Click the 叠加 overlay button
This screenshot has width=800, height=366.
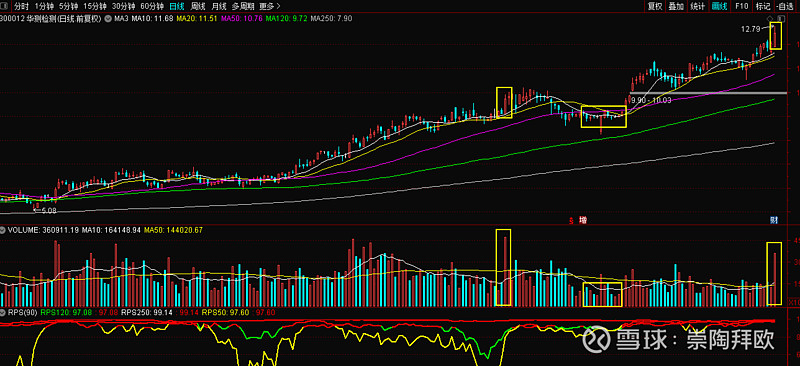click(676, 6)
